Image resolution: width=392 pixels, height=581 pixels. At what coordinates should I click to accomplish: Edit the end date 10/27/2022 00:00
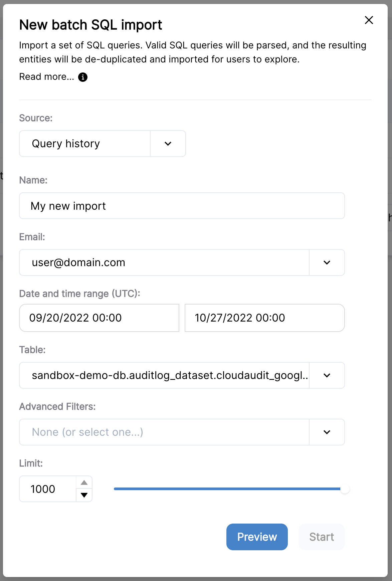[265, 318]
